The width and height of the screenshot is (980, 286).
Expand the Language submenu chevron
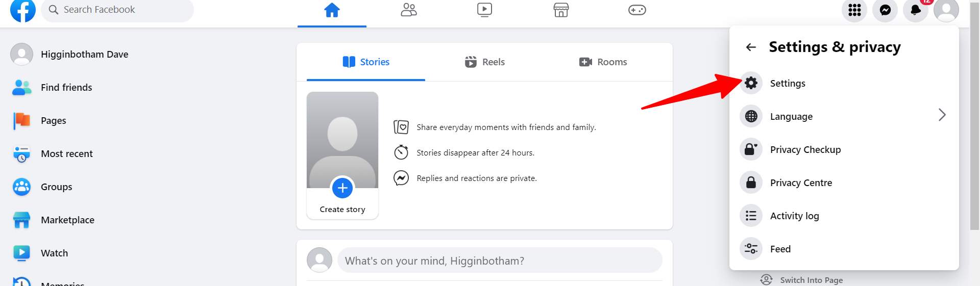[x=942, y=115]
